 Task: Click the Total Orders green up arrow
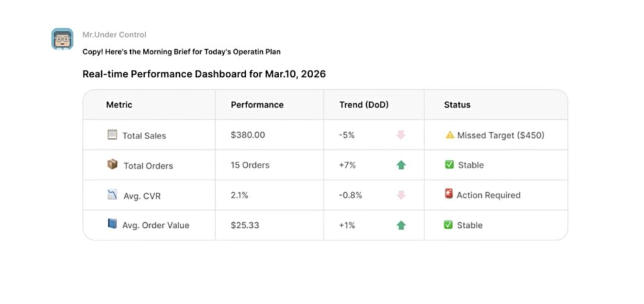coord(401,165)
